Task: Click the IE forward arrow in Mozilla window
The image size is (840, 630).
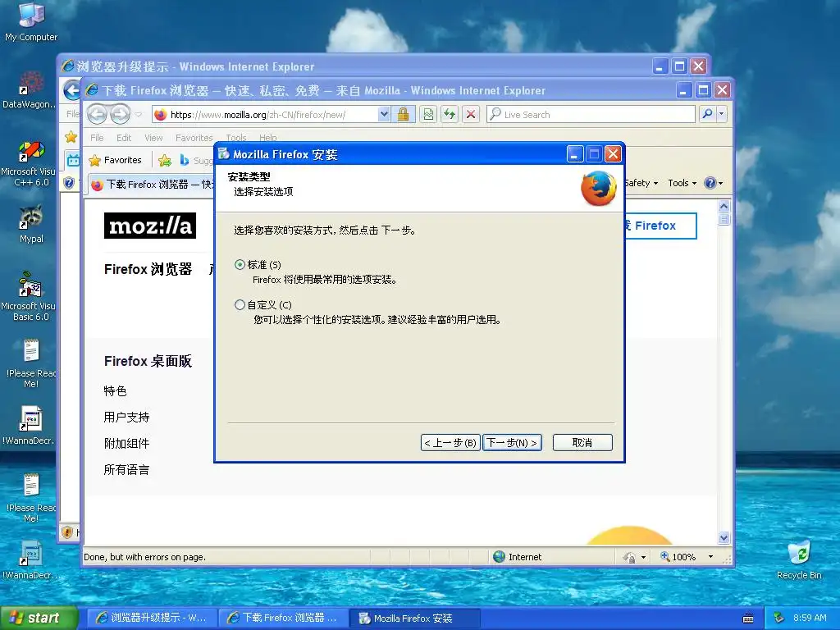Action: (120, 114)
